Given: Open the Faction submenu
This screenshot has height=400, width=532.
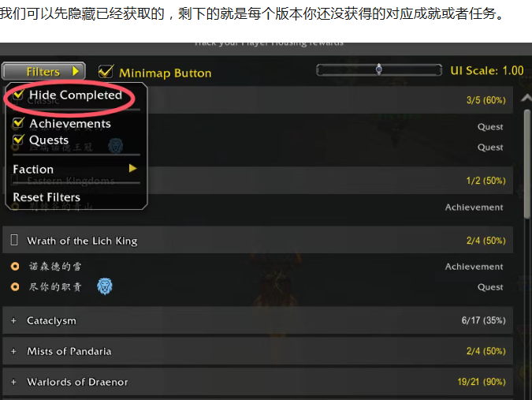Looking at the screenshot, I should [x=75, y=169].
